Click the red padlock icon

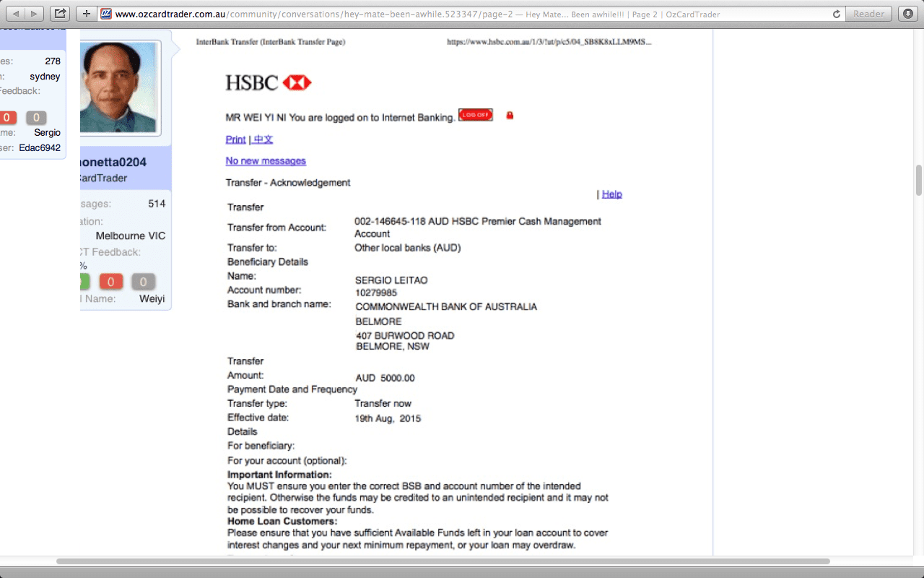coord(510,115)
